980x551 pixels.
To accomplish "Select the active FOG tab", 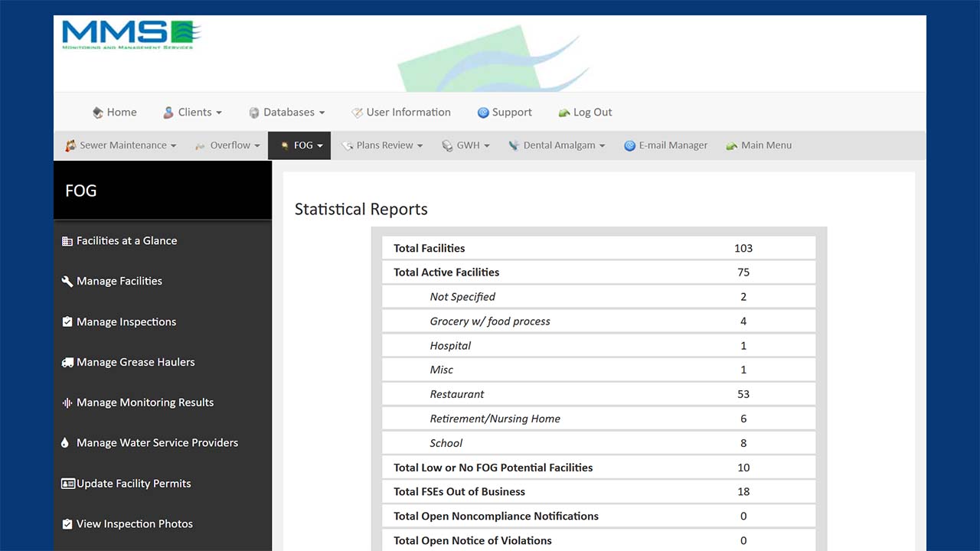I will [300, 145].
